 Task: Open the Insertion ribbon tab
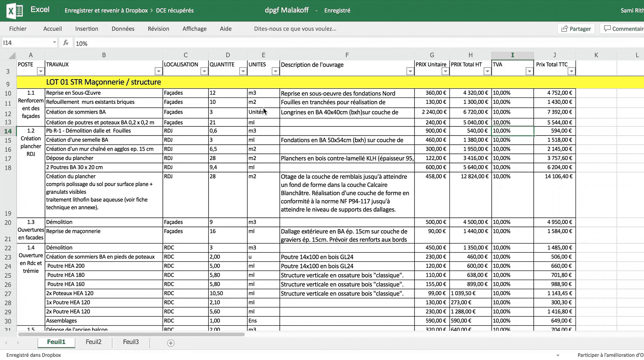(86, 29)
